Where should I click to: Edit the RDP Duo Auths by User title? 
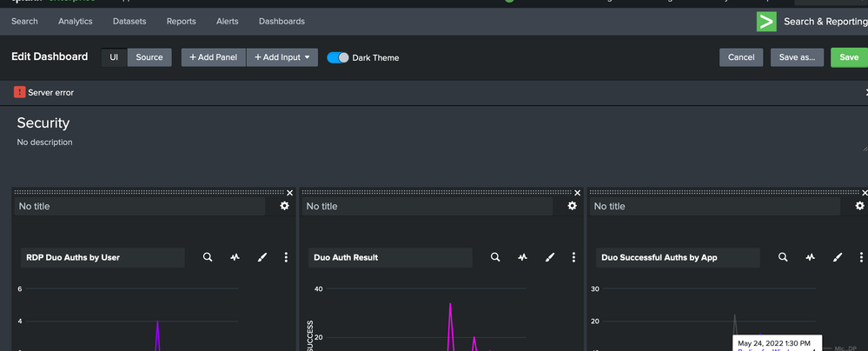point(103,257)
